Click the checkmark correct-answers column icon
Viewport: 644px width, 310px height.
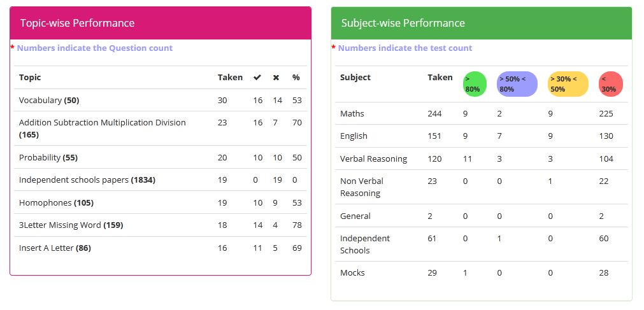pos(257,77)
